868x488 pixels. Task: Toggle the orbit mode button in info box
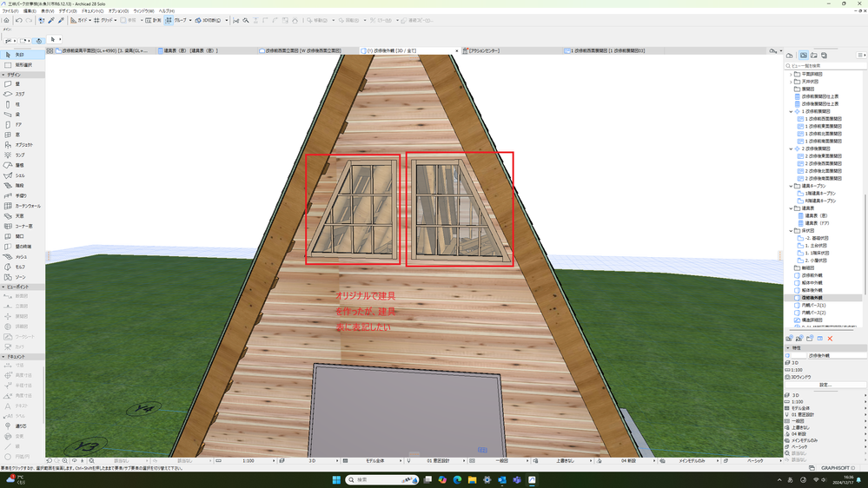tap(39, 41)
